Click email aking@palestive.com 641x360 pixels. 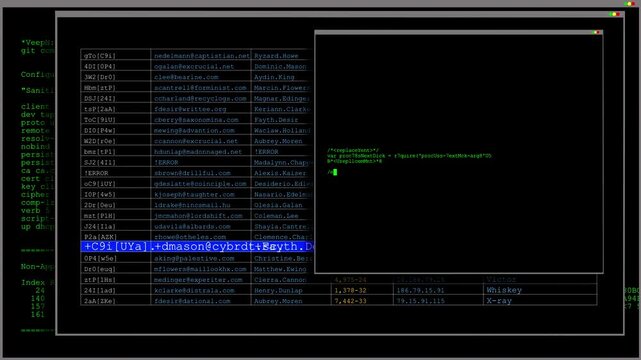(x=194, y=259)
